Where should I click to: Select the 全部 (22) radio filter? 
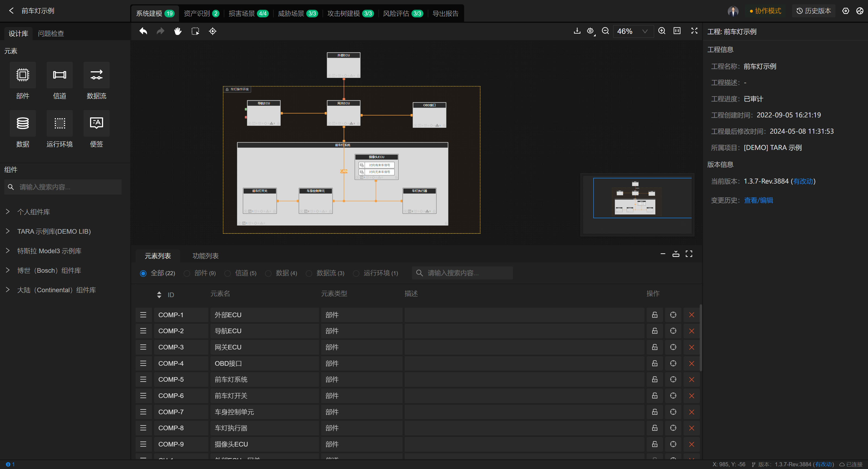[x=143, y=273]
